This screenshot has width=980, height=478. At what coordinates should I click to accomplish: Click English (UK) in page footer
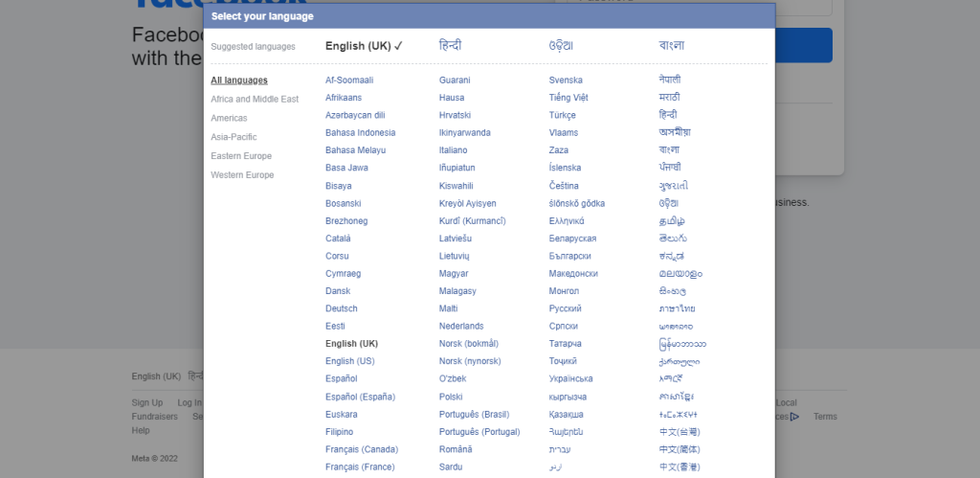[156, 376]
